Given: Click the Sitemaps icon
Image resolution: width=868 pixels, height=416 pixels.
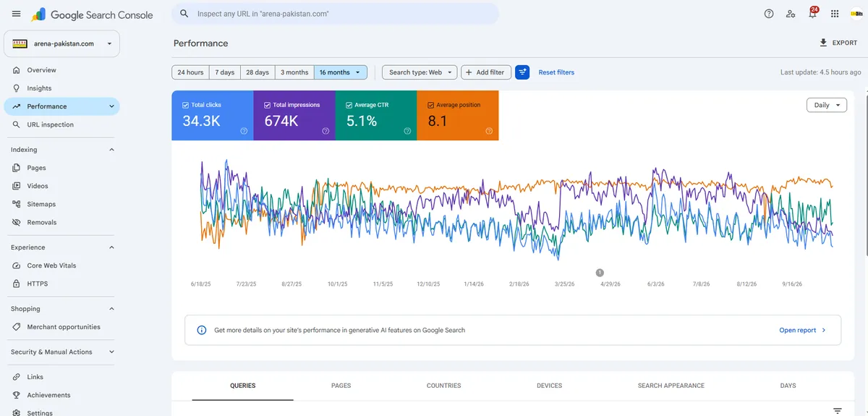Looking at the screenshot, I should [x=17, y=204].
